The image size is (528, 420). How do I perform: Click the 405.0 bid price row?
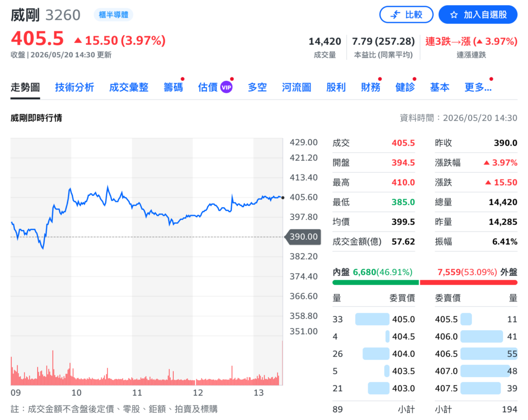click(x=374, y=319)
